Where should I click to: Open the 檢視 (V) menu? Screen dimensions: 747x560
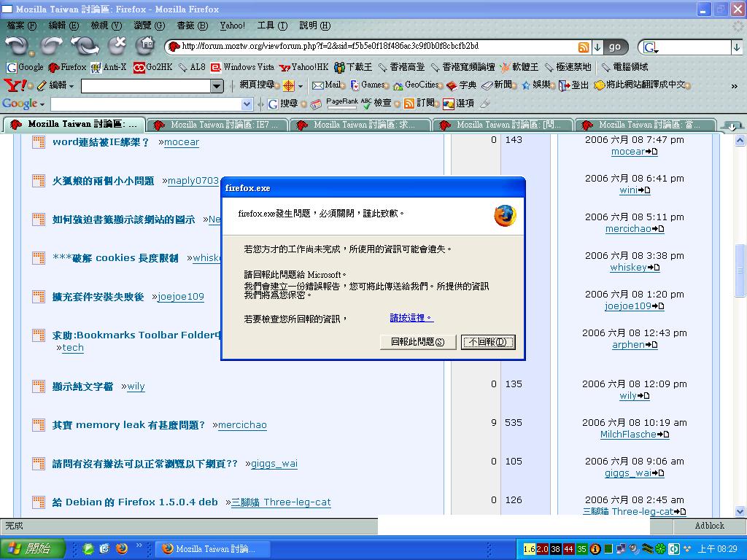pyautogui.click(x=106, y=26)
